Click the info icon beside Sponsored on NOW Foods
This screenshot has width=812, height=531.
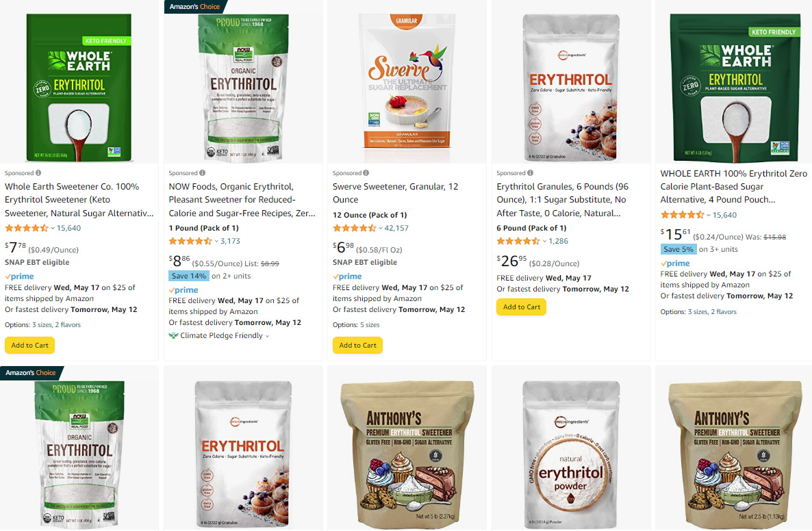coord(203,173)
